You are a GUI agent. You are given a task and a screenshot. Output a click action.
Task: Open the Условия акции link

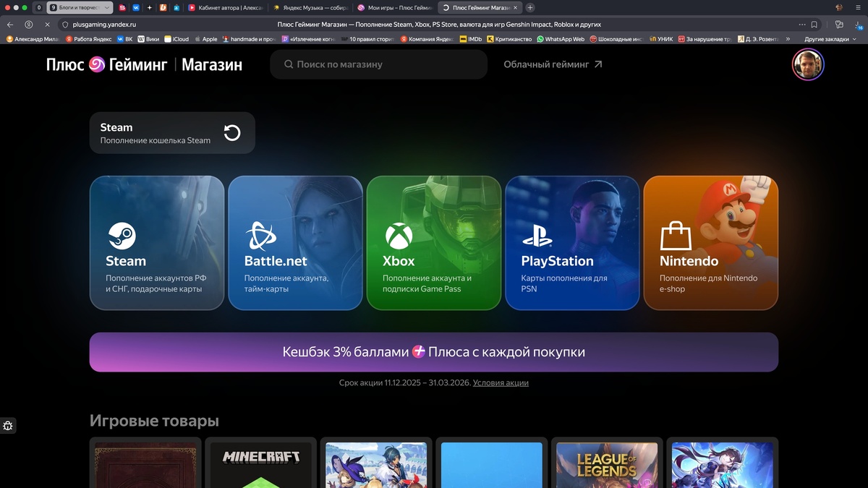click(501, 382)
